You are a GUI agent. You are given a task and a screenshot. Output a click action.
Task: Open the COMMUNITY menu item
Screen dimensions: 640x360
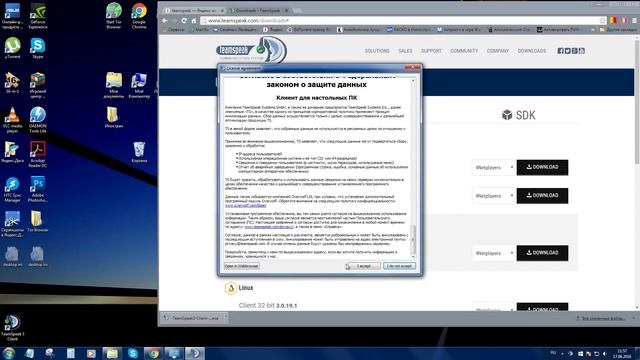point(464,51)
